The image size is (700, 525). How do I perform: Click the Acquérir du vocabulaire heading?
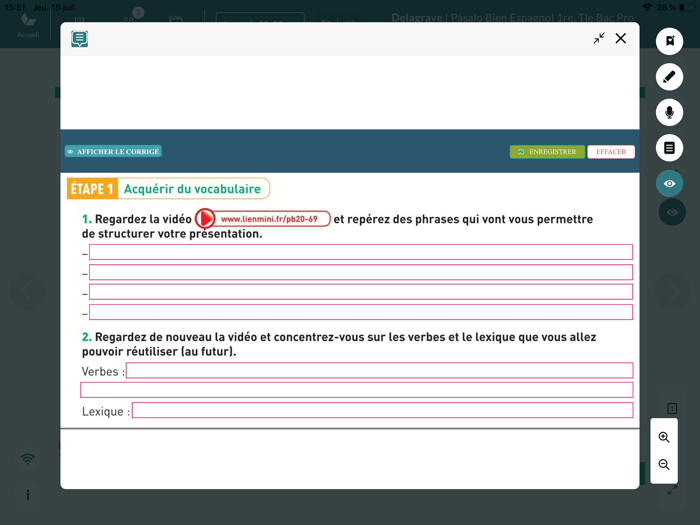192,189
